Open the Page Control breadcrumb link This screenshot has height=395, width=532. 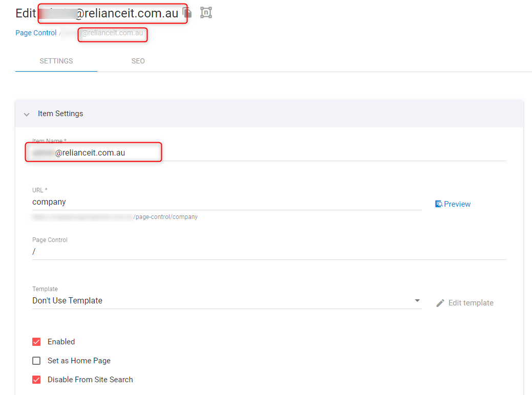pos(36,33)
